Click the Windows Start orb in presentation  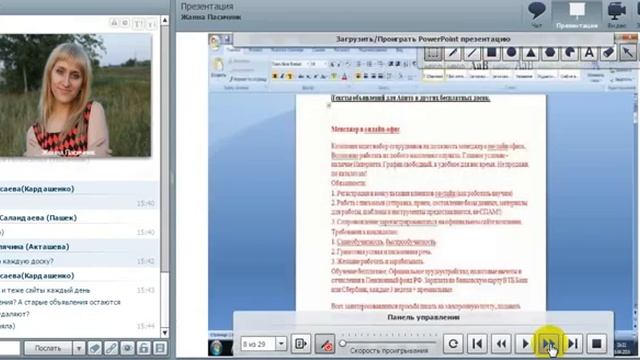[217, 348]
